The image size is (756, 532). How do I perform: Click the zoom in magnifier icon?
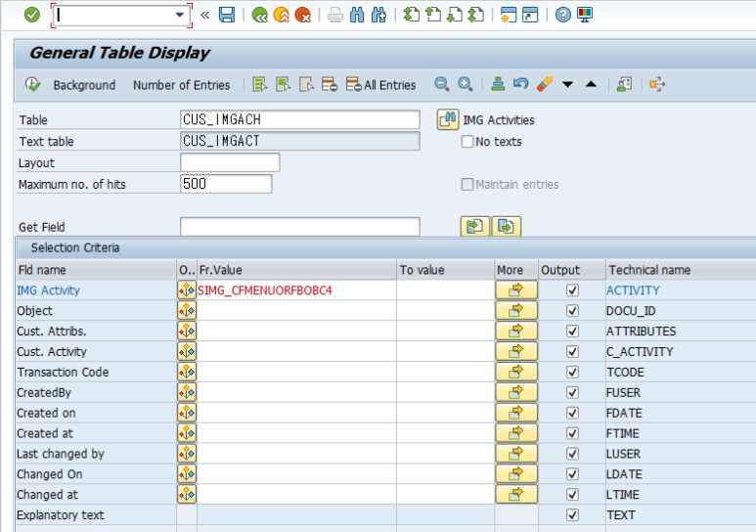pyautogui.click(x=465, y=84)
